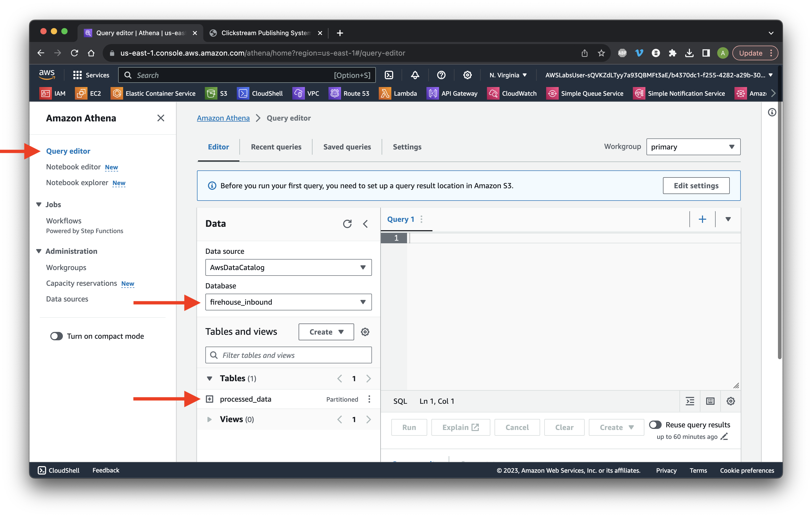
Task: Format the SQL query with indent icon
Action: (690, 401)
